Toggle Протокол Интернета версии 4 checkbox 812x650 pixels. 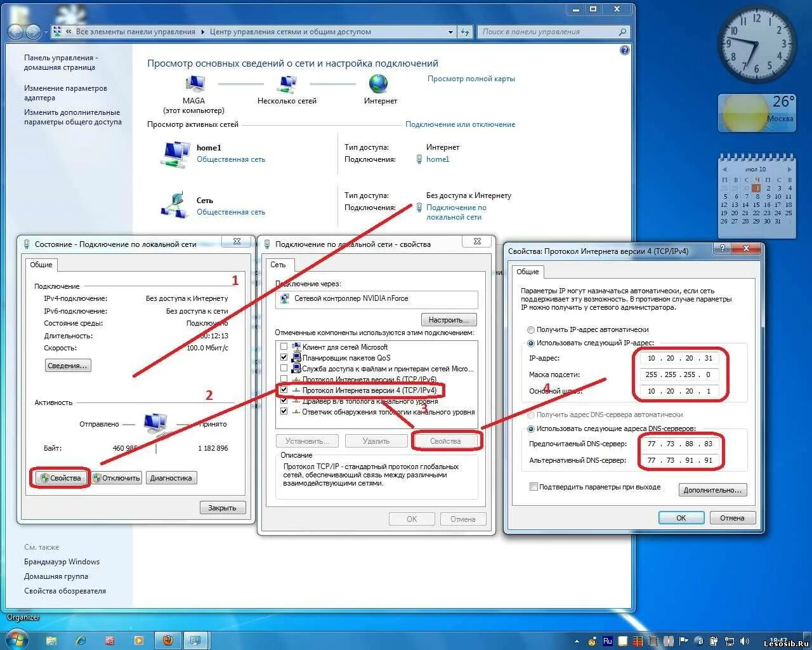(284, 390)
